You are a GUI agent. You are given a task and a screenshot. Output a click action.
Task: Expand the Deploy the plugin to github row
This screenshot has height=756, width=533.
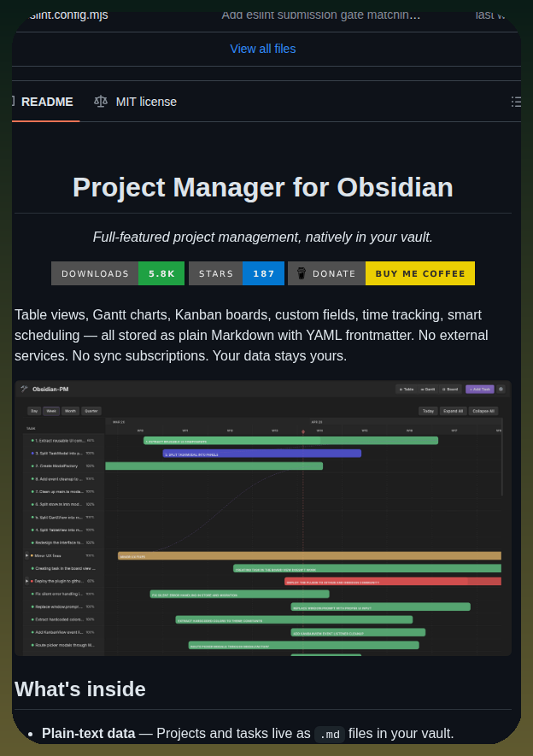point(27,581)
